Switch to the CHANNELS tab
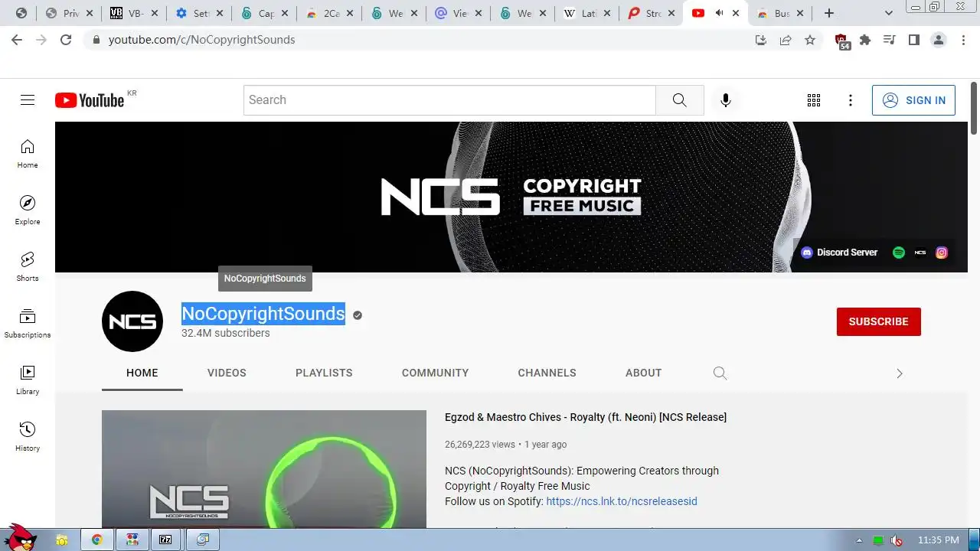The image size is (980, 551). (547, 373)
